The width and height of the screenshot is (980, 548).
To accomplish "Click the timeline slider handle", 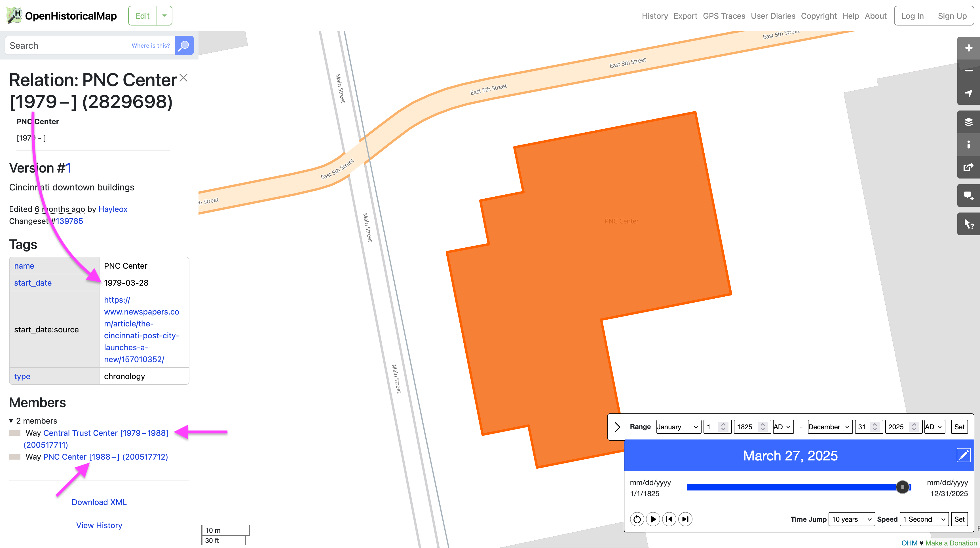I will 902,487.
